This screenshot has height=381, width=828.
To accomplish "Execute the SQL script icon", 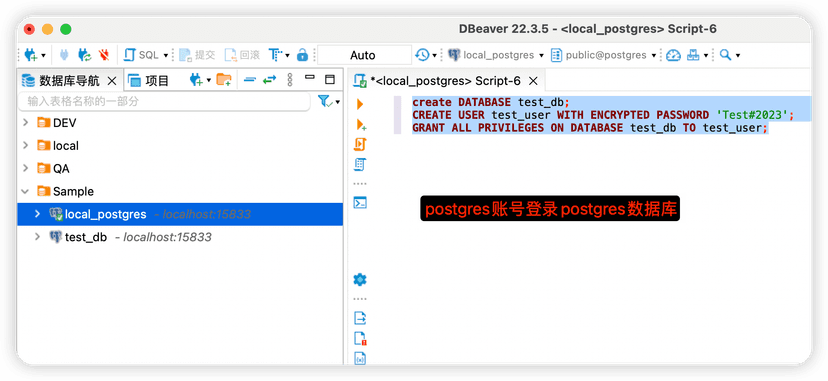I will 360,145.
